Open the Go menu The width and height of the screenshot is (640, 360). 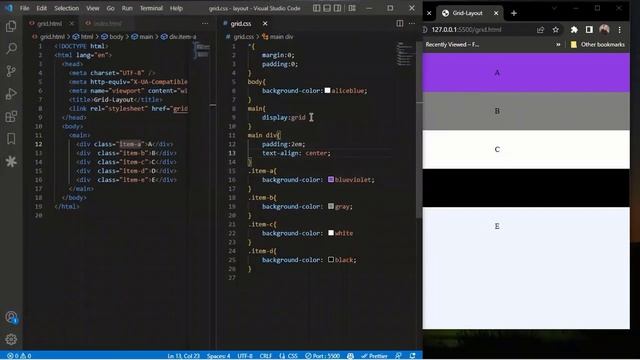click(x=111, y=8)
